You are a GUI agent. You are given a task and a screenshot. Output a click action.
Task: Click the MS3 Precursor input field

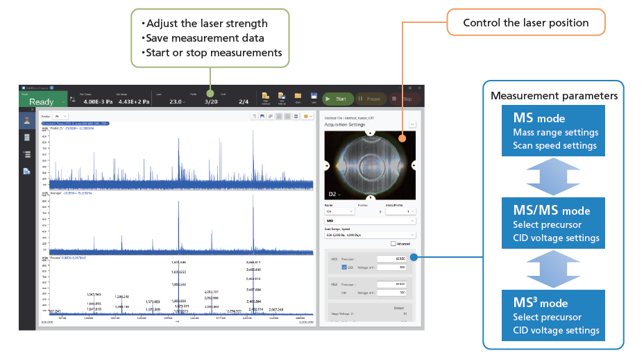[x=390, y=258]
